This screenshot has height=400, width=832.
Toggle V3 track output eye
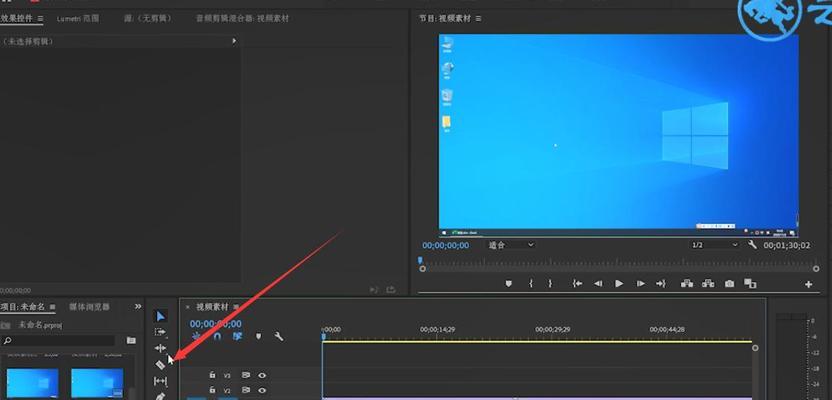tap(262, 375)
